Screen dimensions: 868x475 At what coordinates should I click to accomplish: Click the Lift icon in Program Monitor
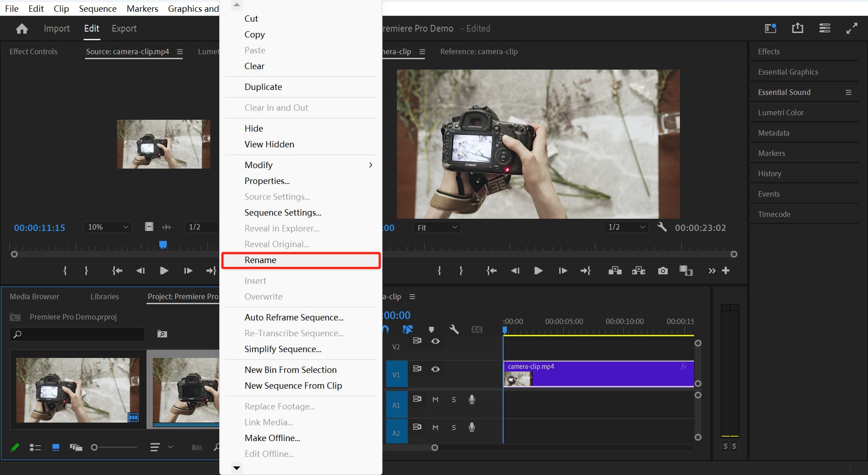(615, 270)
